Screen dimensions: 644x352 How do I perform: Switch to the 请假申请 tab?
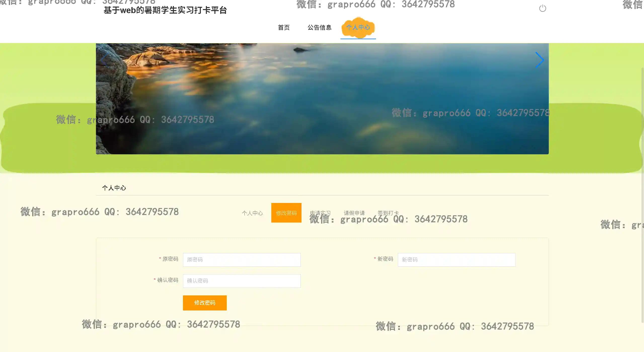pos(354,213)
